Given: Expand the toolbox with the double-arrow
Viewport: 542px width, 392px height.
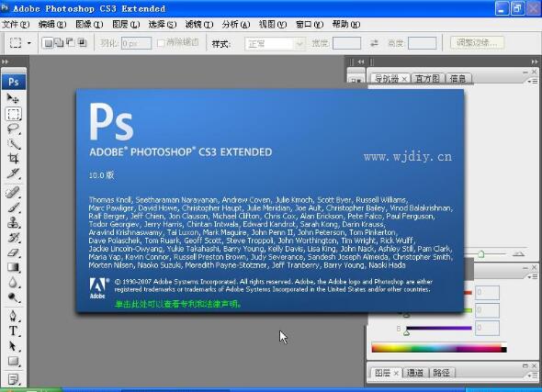Looking at the screenshot, I should [5, 62].
